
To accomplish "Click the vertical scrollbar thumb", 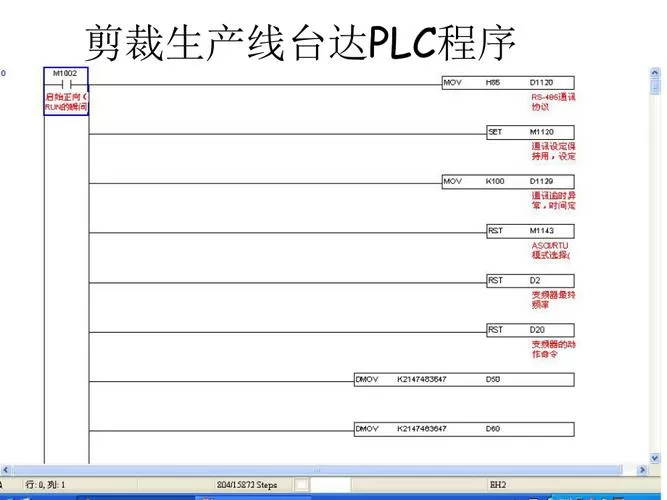I will [x=655, y=87].
